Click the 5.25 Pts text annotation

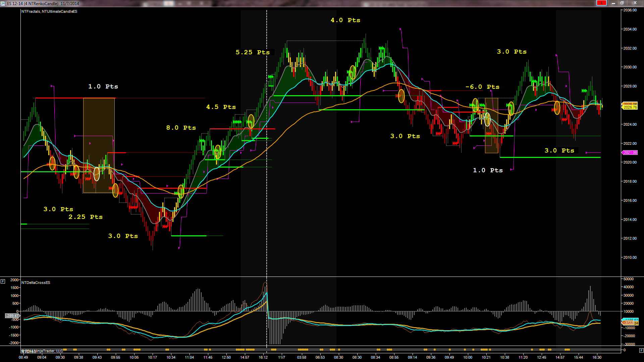[253, 52]
